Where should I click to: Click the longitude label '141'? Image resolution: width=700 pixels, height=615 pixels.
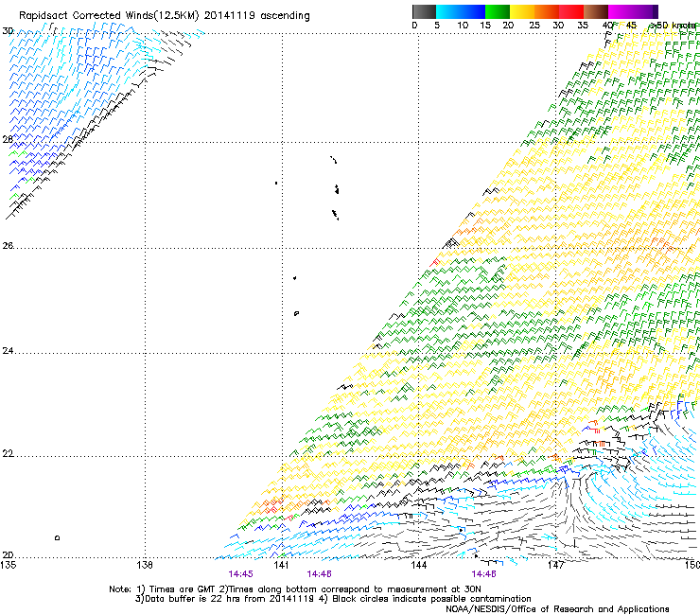pyautogui.click(x=281, y=565)
